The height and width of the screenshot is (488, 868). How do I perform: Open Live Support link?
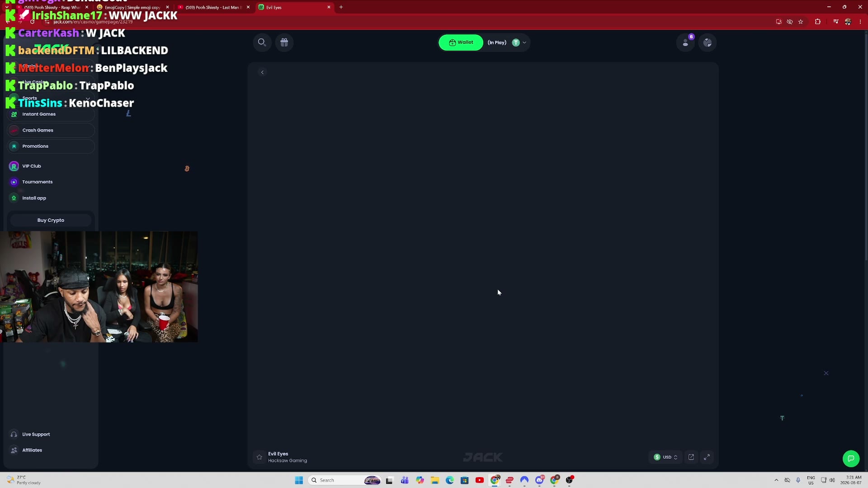36,434
